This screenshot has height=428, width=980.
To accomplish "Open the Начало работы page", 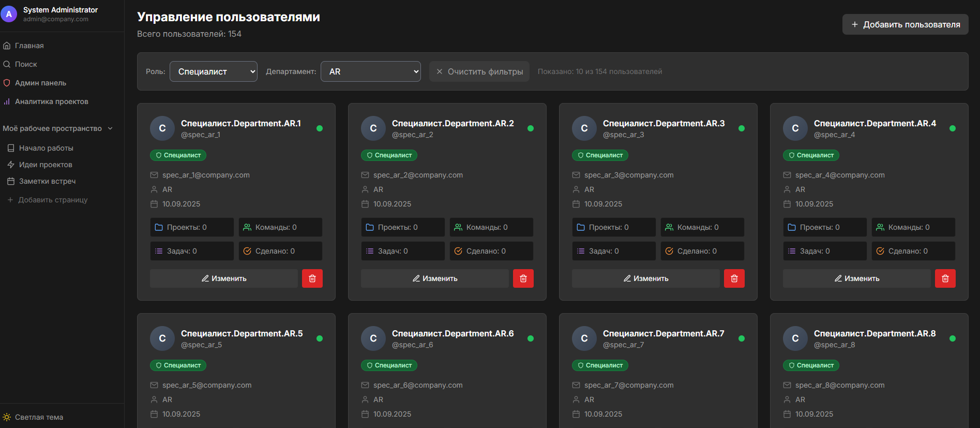I will click(x=46, y=148).
